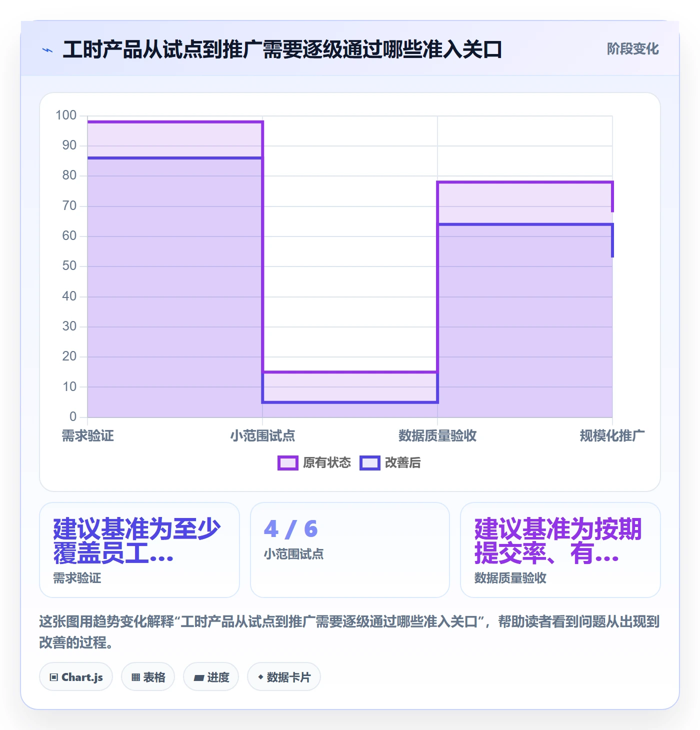Screen dimensions: 700x730
Task: Click the Chart.js chip's square icon
Action: tap(54, 677)
